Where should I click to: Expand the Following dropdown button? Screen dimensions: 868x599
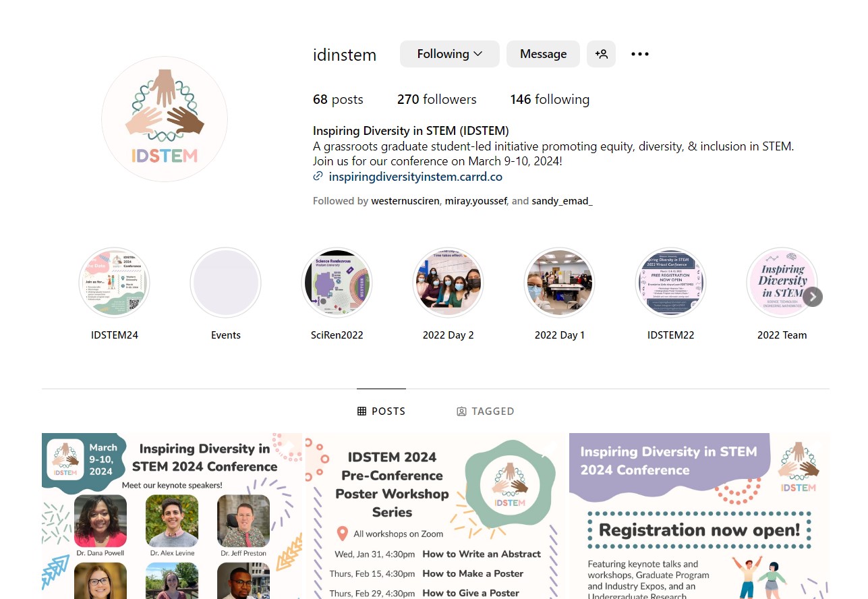point(450,54)
